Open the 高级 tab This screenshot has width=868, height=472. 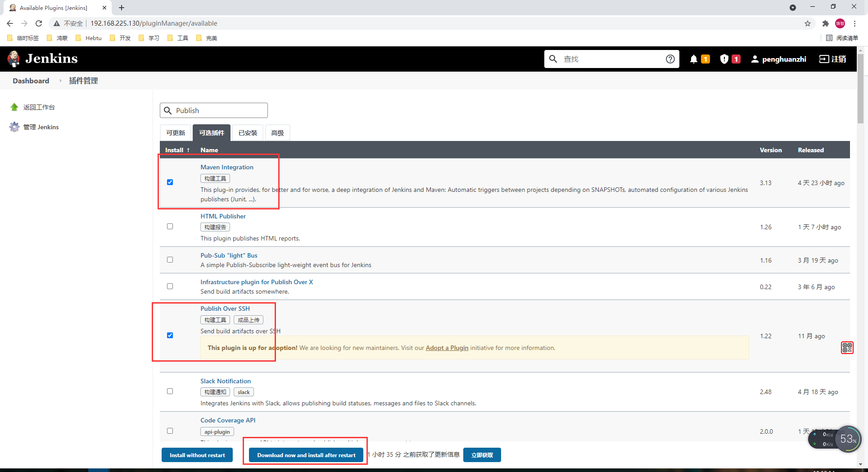(x=277, y=133)
